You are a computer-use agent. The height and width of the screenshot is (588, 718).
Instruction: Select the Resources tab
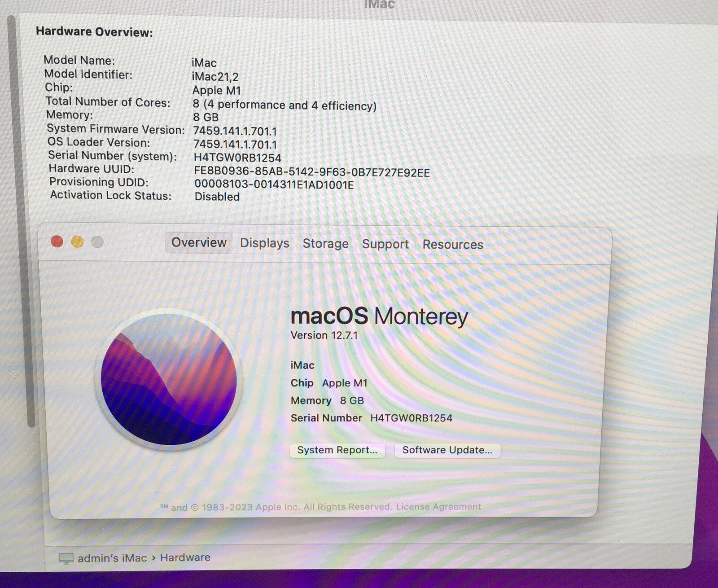pos(453,245)
